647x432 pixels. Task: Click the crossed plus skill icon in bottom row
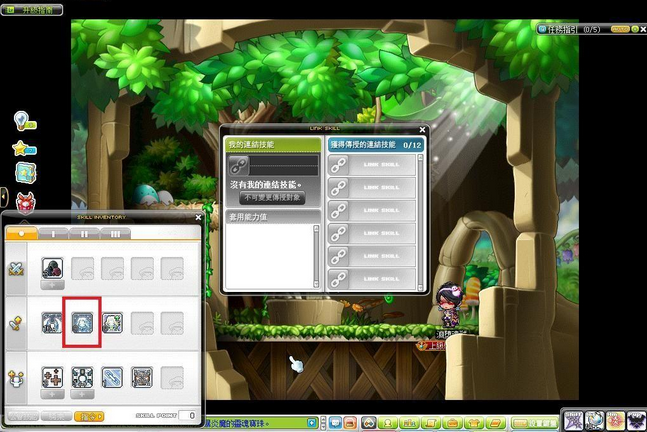click(52, 376)
